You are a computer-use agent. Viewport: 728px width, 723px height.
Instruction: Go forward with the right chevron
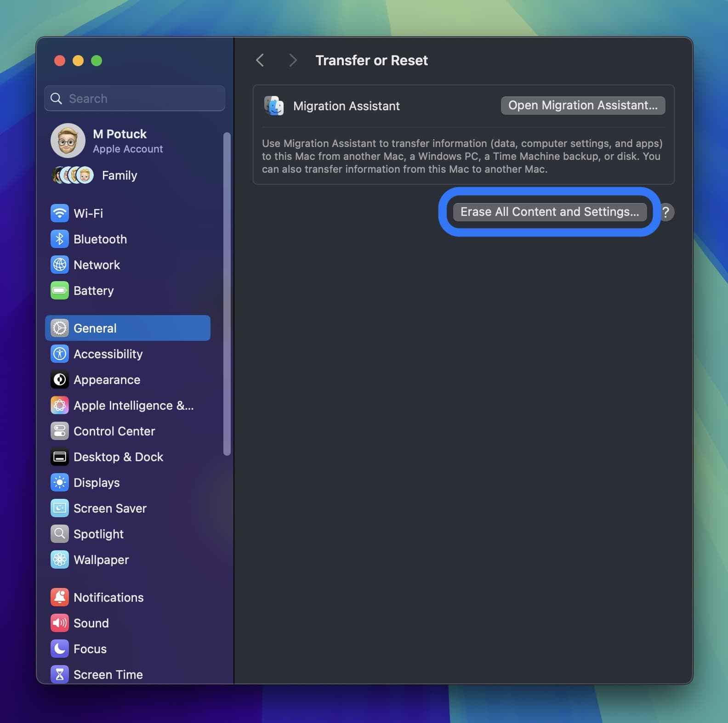292,60
